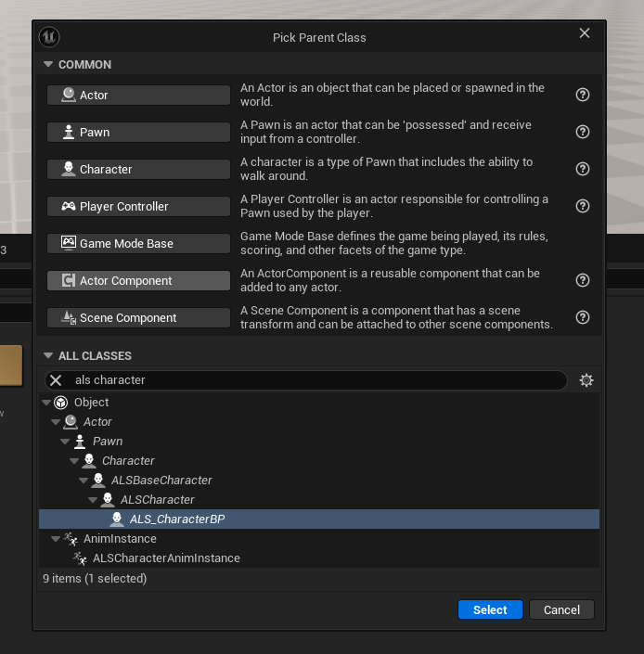Collapse the ALL CLASSES section

[48, 355]
